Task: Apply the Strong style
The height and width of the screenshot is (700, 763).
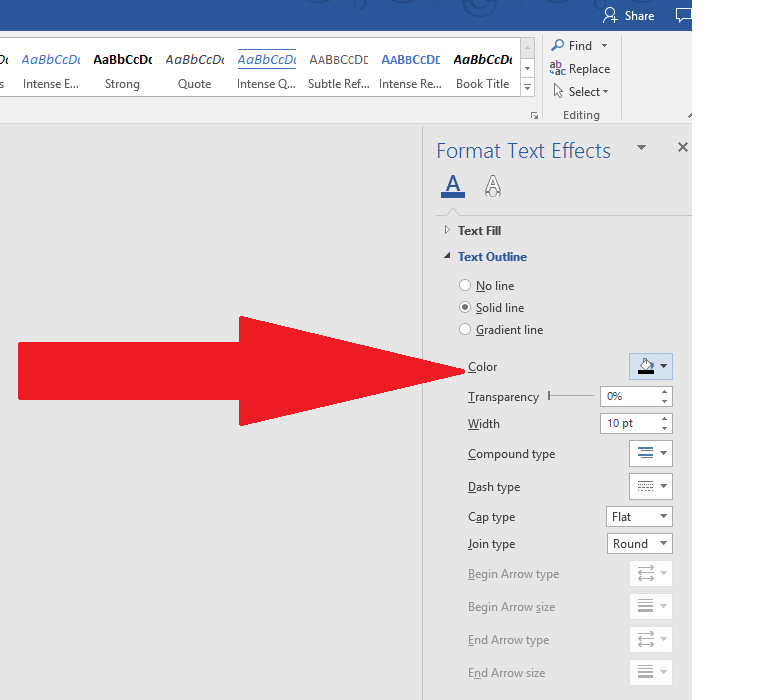Action: coord(123,70)
